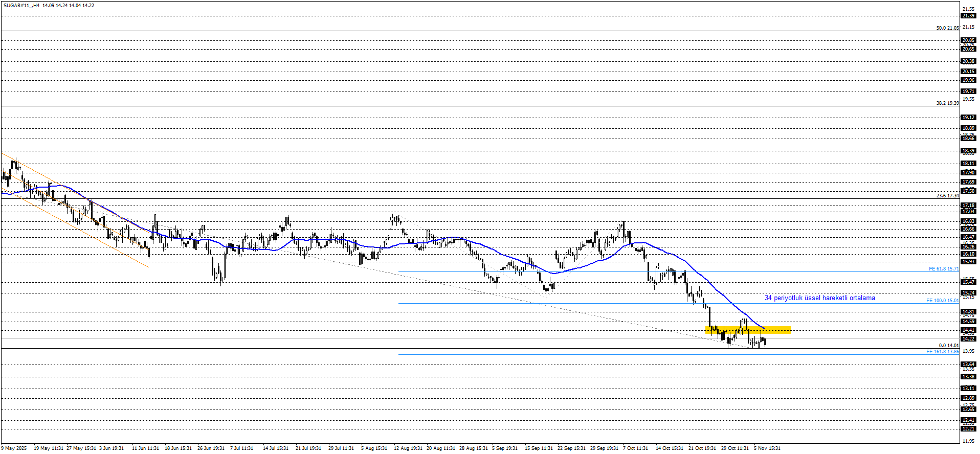Click the '7 Oct 11:31' time axis label
The image size is (980, 454).
pyautogui.click(x=635, y=448)
